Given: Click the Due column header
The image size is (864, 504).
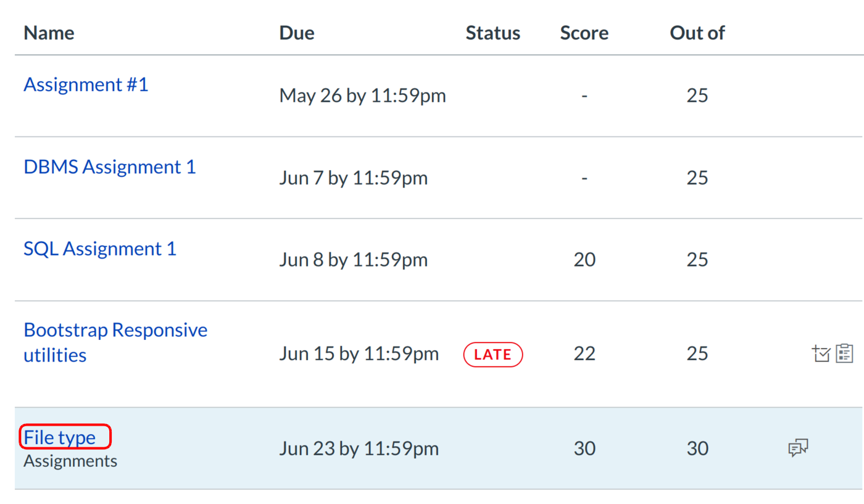Looking at the screenshot, I should pos(297,33).
